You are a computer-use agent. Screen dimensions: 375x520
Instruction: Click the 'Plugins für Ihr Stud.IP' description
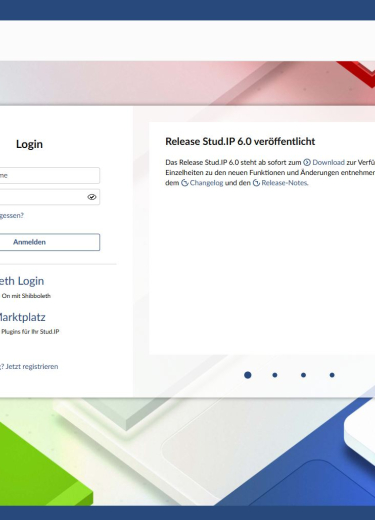click(x=30, y=331)
